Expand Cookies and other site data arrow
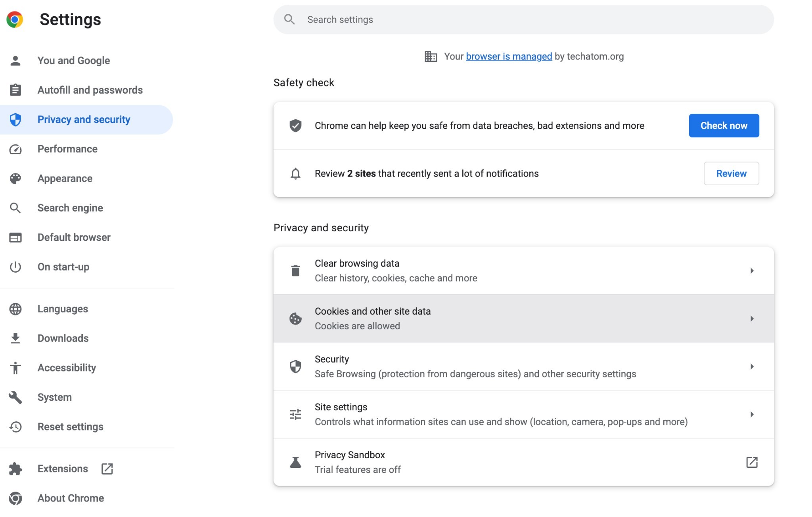 752,319
